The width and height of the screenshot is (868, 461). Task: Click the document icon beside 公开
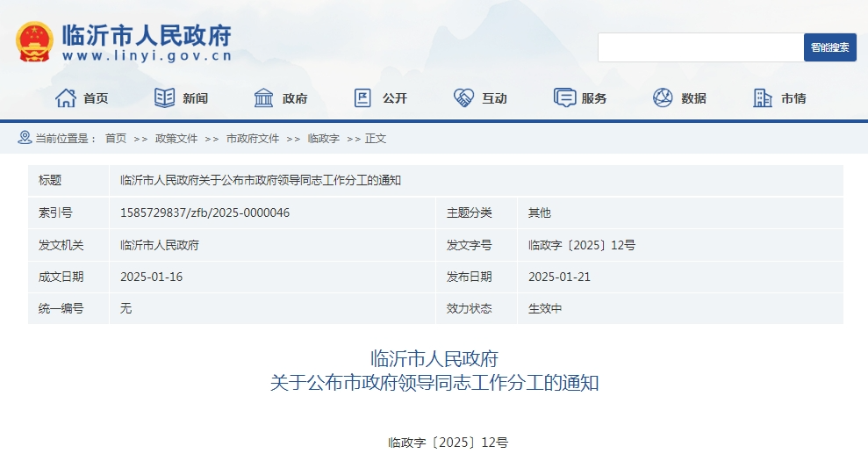(x=363, y=98)
